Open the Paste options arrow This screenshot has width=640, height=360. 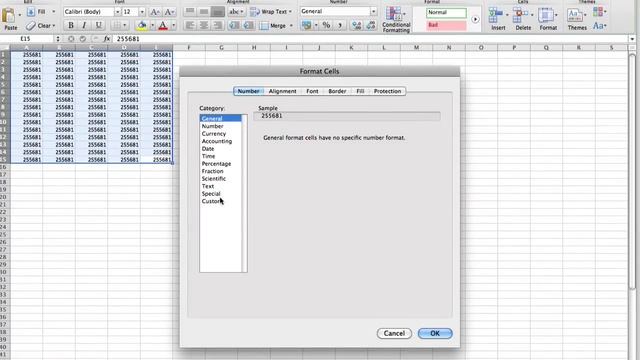click(x=20, y=16)
